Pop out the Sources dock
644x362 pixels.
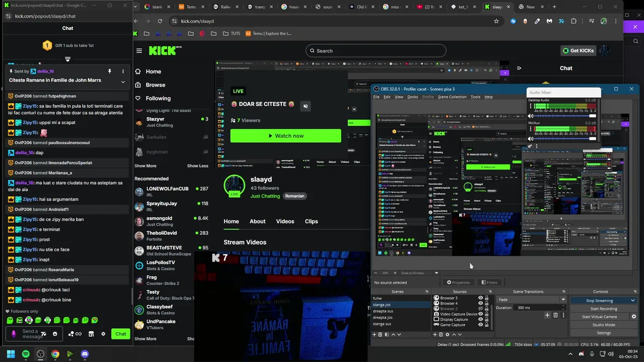pyautogui.click(x=491, y=292)
